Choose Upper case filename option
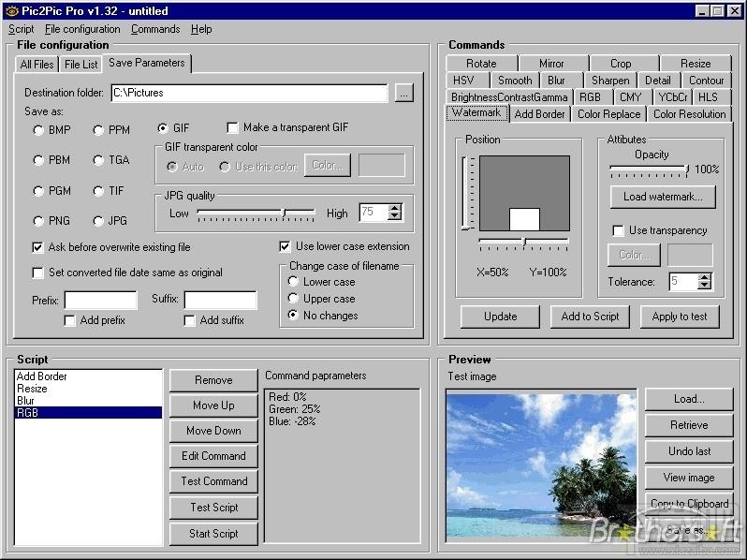This screenshot has height=560, width=747. coord(322,299)
